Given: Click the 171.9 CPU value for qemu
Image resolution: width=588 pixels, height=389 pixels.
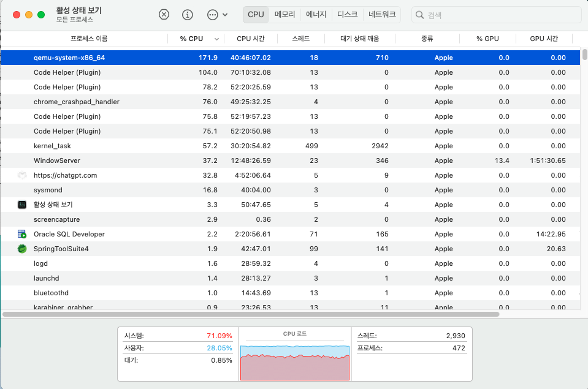Looking at the screenshot, I should [x=208, y=58].
